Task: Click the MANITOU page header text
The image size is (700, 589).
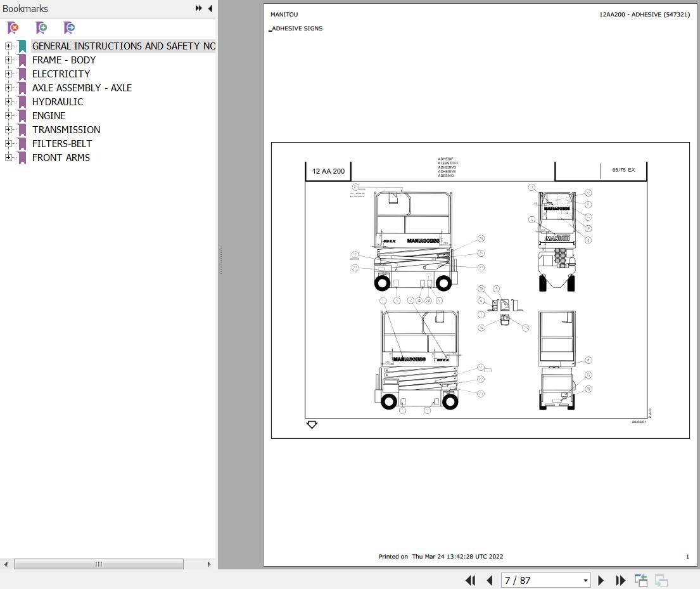Action: point(284,15)
